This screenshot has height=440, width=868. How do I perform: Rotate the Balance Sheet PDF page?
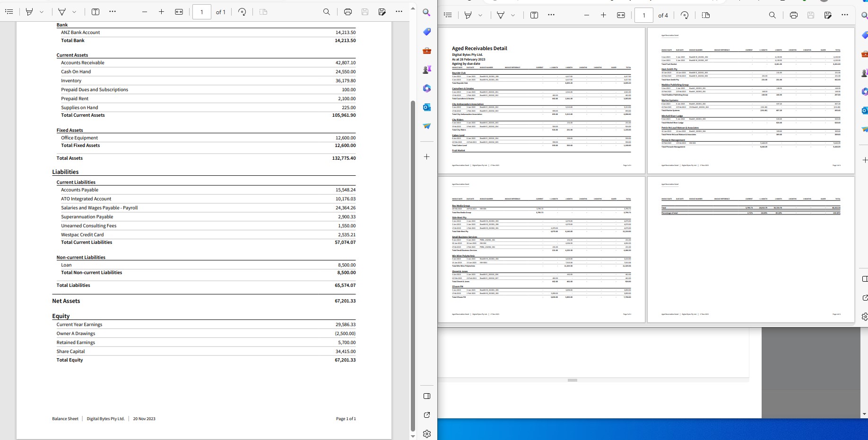click(243, 12)
